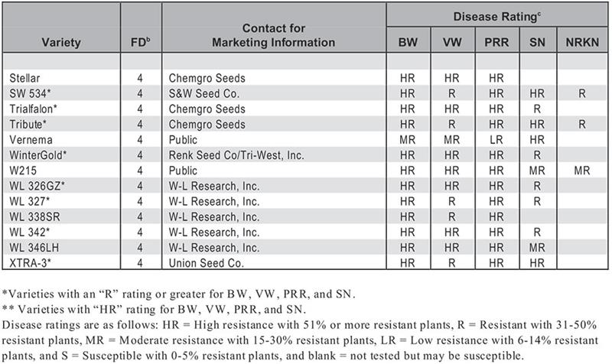Viewport: 612px width, 364px height.
Task: Click the "SN" column header
Action: tap(536, 44)
